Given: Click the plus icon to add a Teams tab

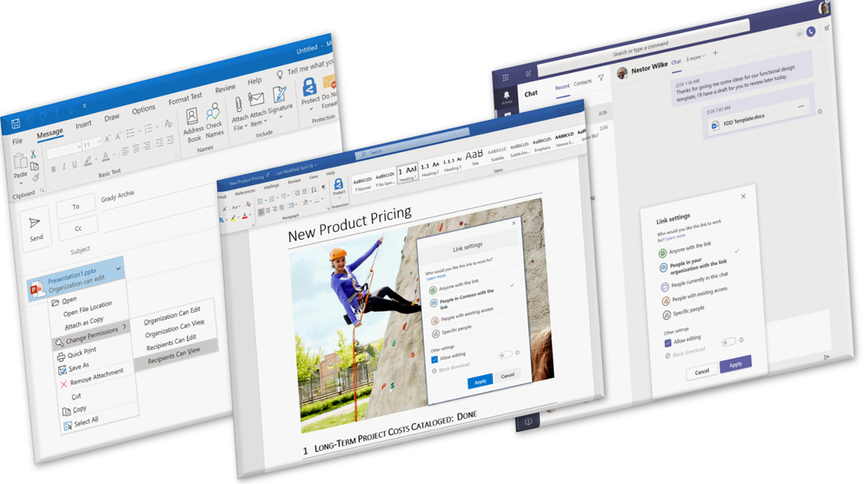Looking at the screenshot, I should point(715,53).
